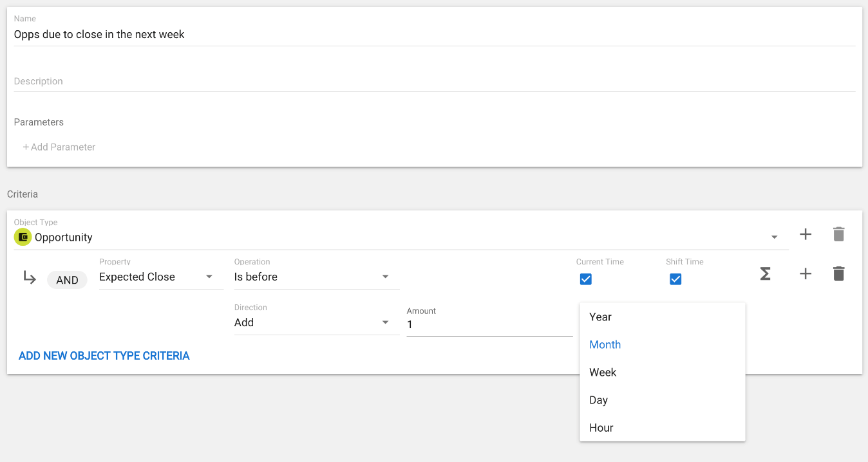Select Week from the unit list
The image size is (868, 462).
[x=603, y=373]
